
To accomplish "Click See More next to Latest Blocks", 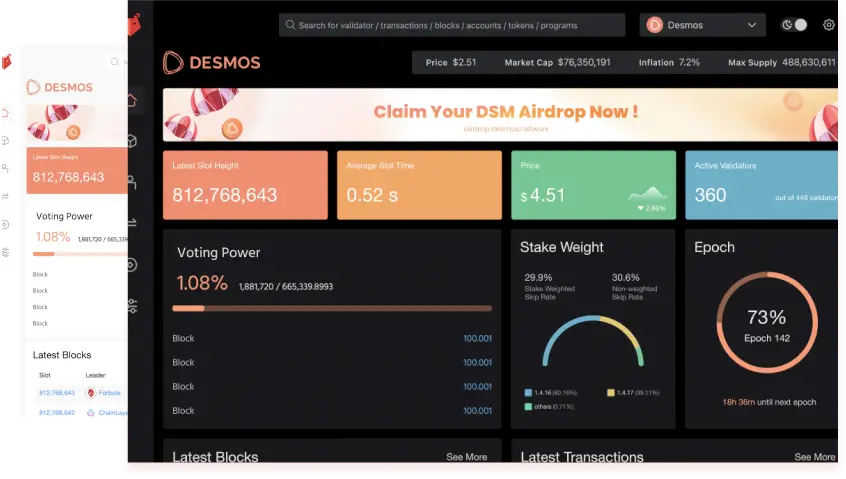I will click(x=466, y=457).
